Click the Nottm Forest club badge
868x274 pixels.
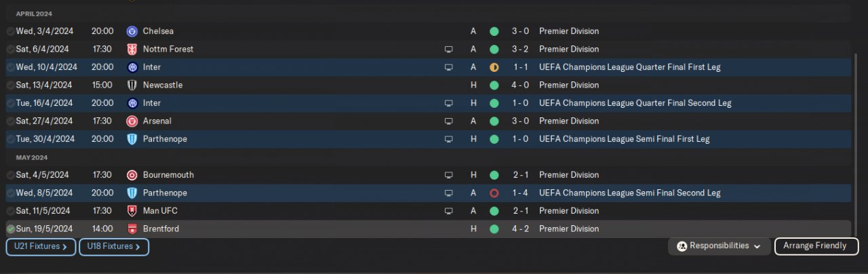[x=132, y=50]
